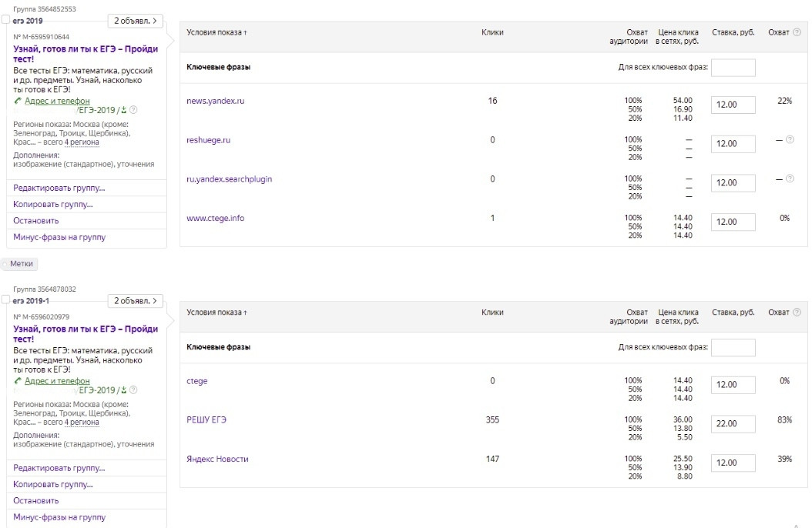Viewport: 812px width, 528px height.
Task: Show the 4 региона list in егэ 2019 group
Action: coord(82,142)
